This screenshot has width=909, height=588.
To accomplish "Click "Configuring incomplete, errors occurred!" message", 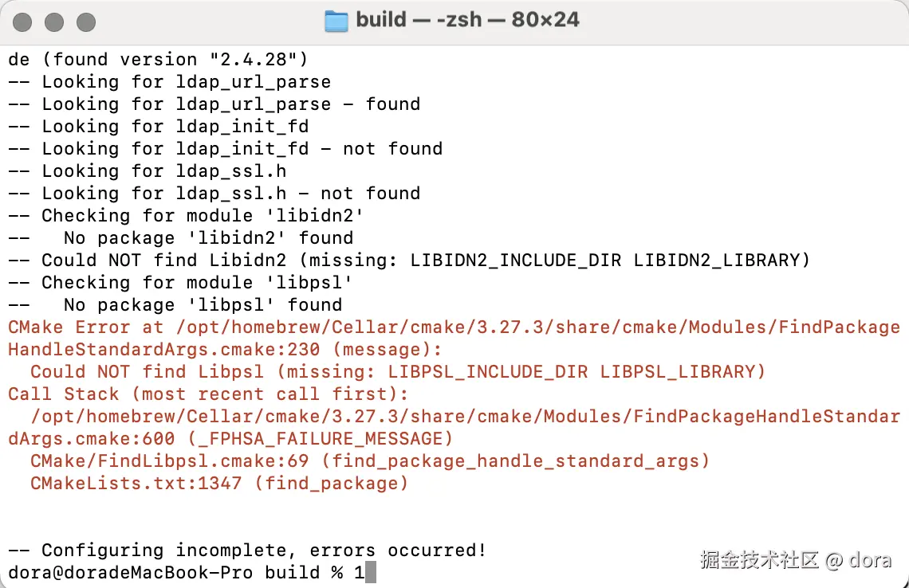I will tap(263, 550).
